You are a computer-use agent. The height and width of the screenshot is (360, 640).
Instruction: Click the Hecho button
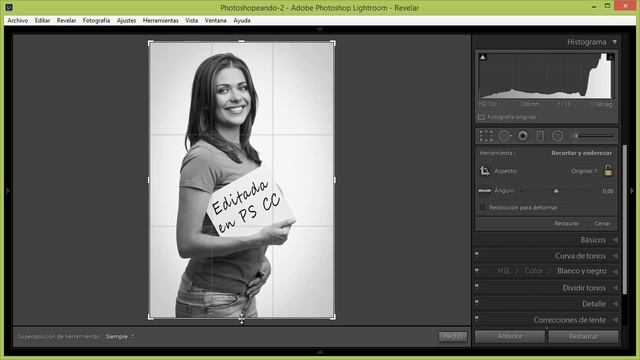452,336
